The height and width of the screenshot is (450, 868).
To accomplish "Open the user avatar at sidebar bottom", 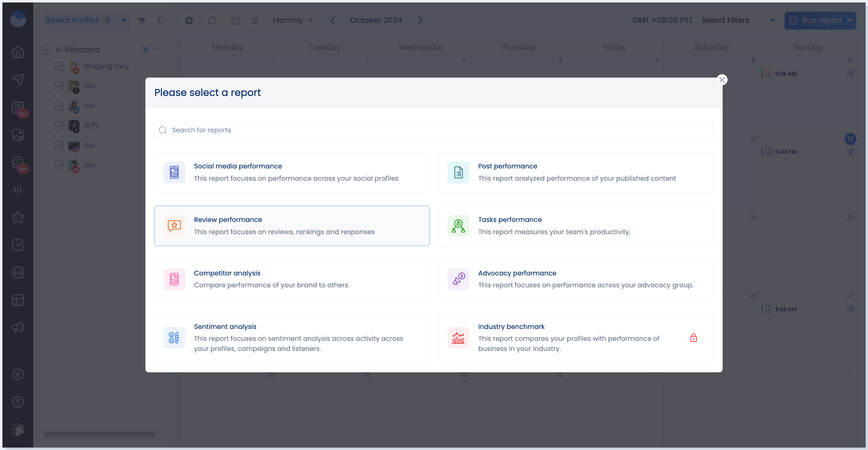I will (x=18, y=430).
